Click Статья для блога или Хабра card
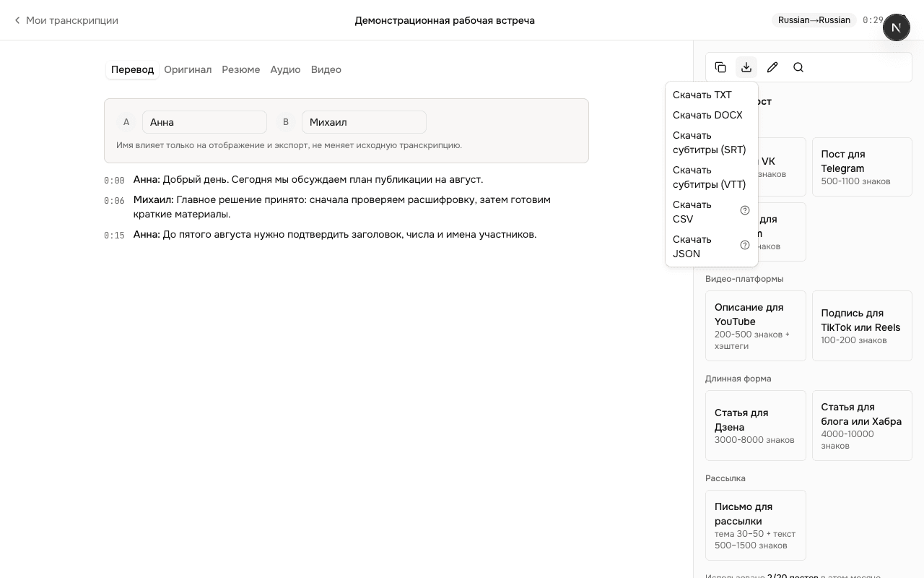 (x=862, y=426)
